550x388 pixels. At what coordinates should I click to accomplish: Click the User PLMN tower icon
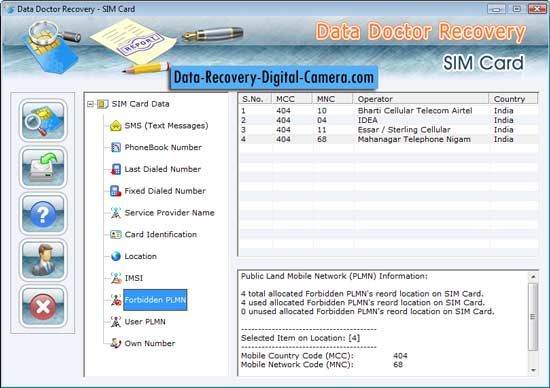point(116,322)
